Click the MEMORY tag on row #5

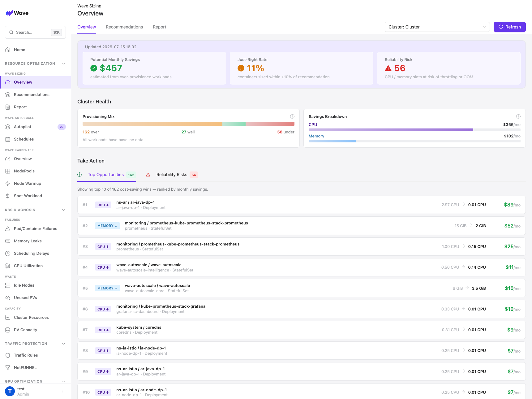tap(107, 288)
